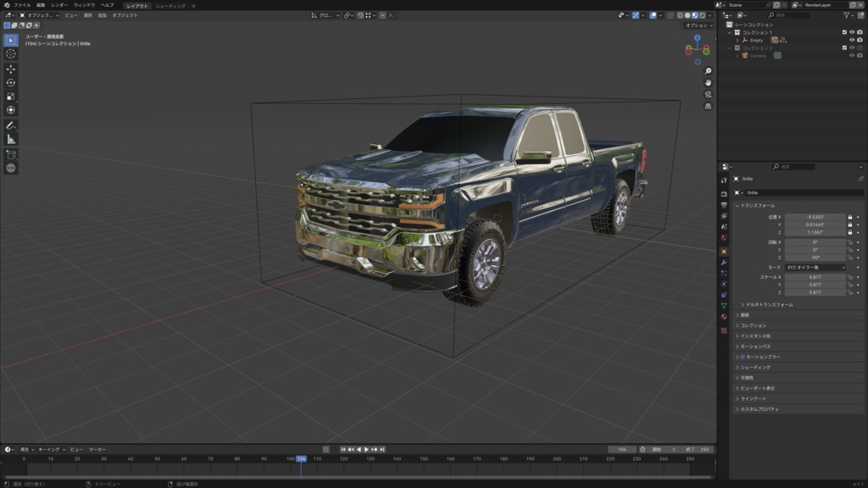Click the current frame 104 marker
Image resolution: width=868 pixels, height=488 pixels.
coord(301,458)
